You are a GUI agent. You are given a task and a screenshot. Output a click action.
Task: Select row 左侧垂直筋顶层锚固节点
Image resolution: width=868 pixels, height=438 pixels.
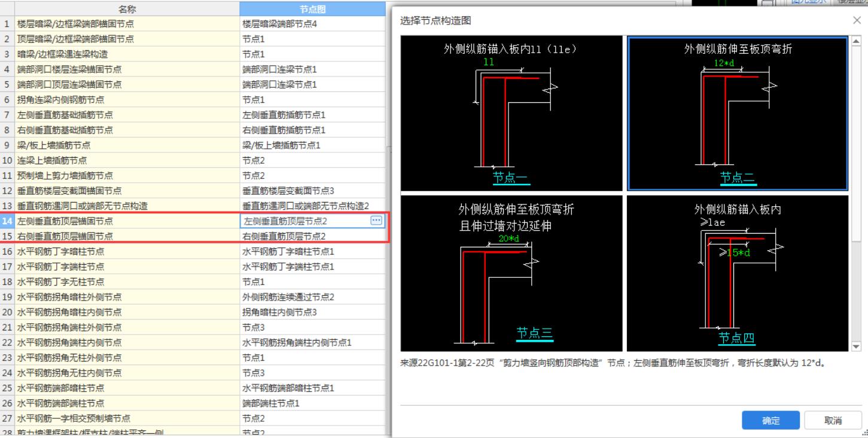(127, 221)
